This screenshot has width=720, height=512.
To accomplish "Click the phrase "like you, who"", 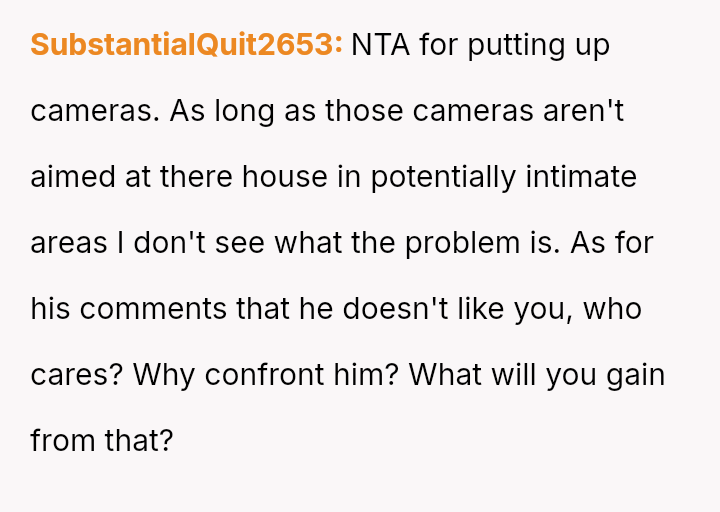I will (x=556, y=309).
